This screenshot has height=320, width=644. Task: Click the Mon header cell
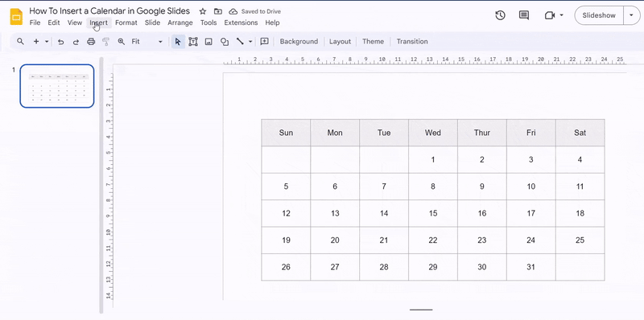click(335, 133)
